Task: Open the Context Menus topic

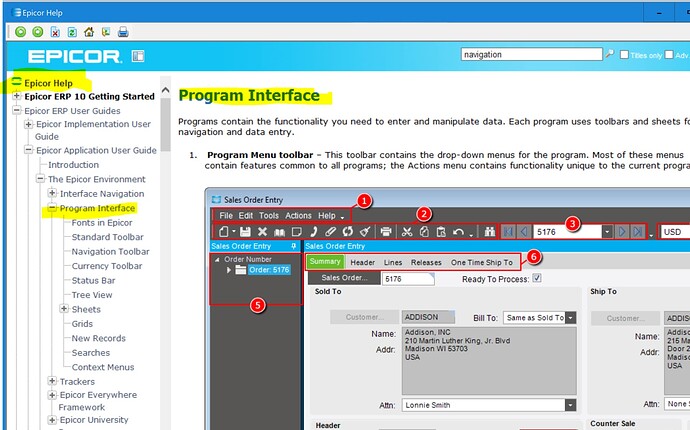Action: [103, 367]
